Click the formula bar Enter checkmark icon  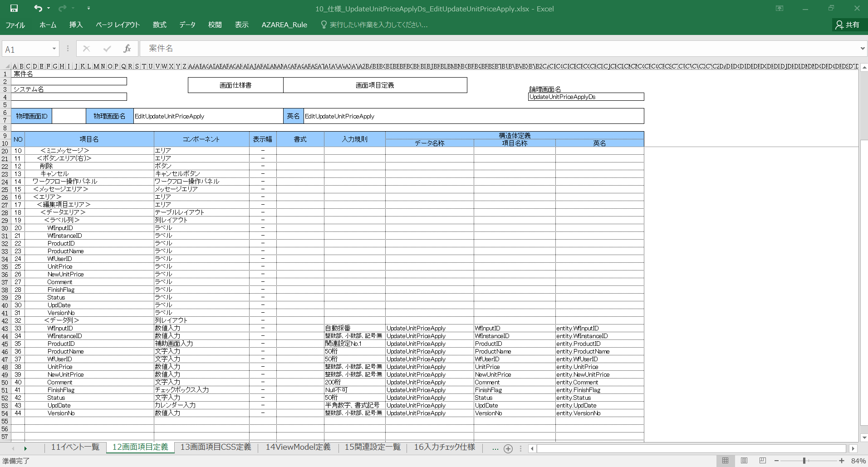[x=107, y=49]
